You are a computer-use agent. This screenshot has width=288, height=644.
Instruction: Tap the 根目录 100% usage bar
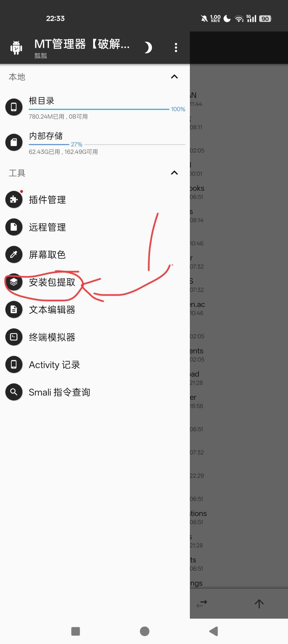click(x=99, y=109)
